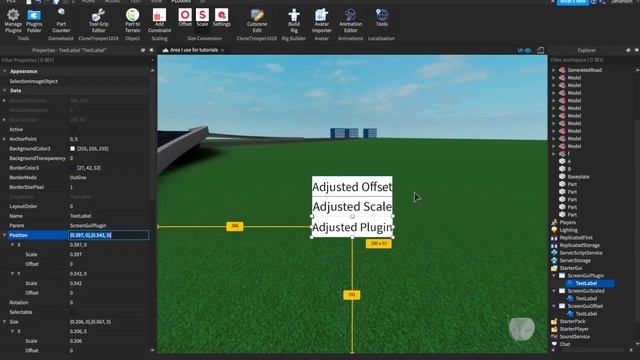Screen dimensions: 640x360
Task: Select the Chat service in Explorer
Action: pyautogui.click(x=564, y=344)
